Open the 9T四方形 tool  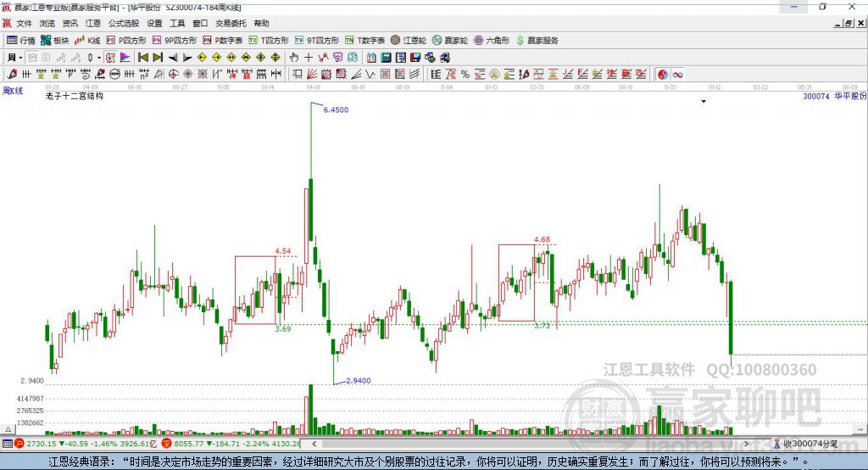[x=317, y=41]
